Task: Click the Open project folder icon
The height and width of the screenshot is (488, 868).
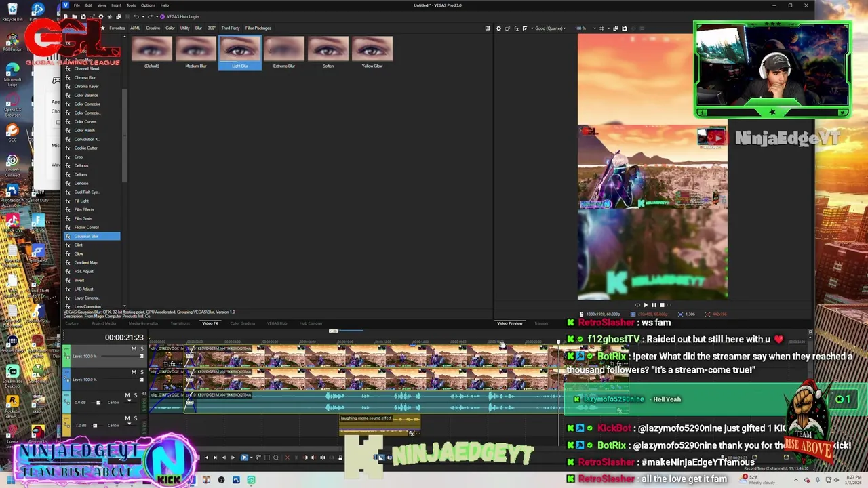Action: pos(75,16)
